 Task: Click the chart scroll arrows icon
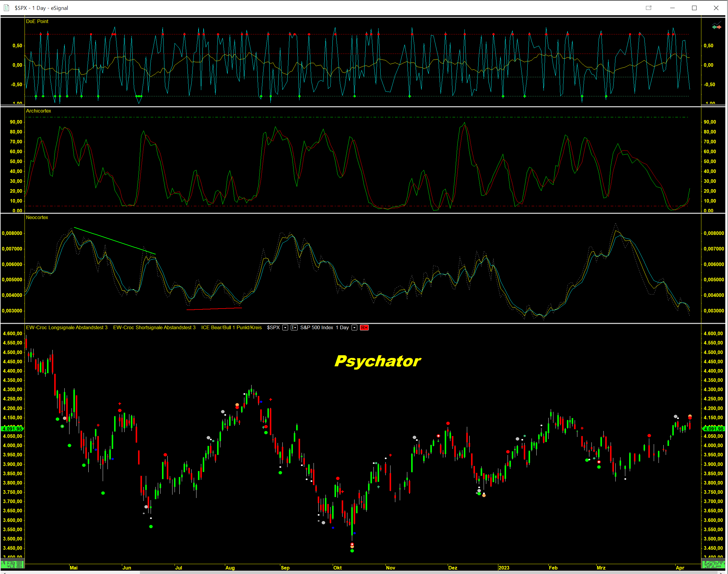[716, 26]
